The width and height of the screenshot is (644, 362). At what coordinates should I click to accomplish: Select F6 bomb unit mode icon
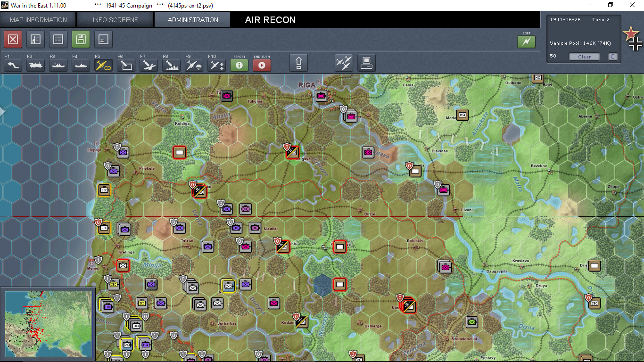tap(126, 65)
